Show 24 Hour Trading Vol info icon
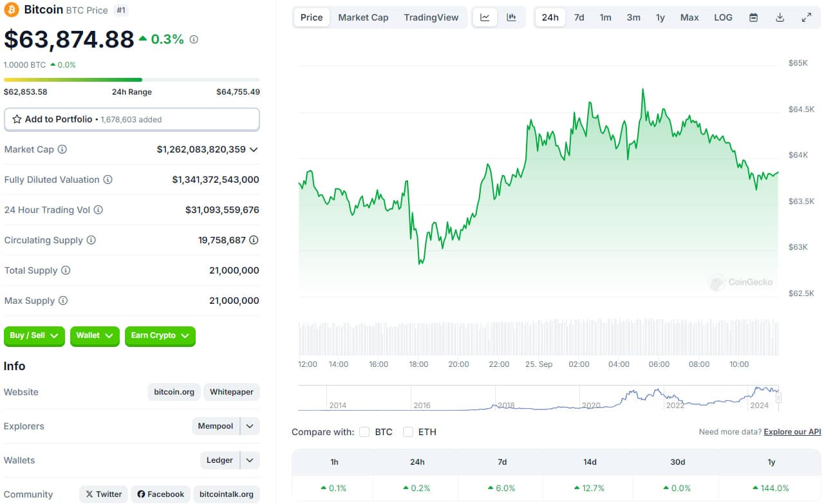 coord(98,210)
